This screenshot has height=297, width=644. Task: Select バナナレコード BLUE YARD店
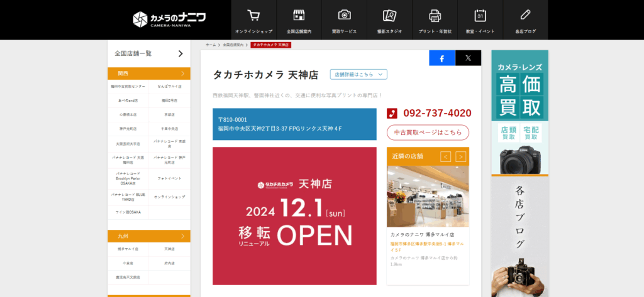click(x=128, y=197)
